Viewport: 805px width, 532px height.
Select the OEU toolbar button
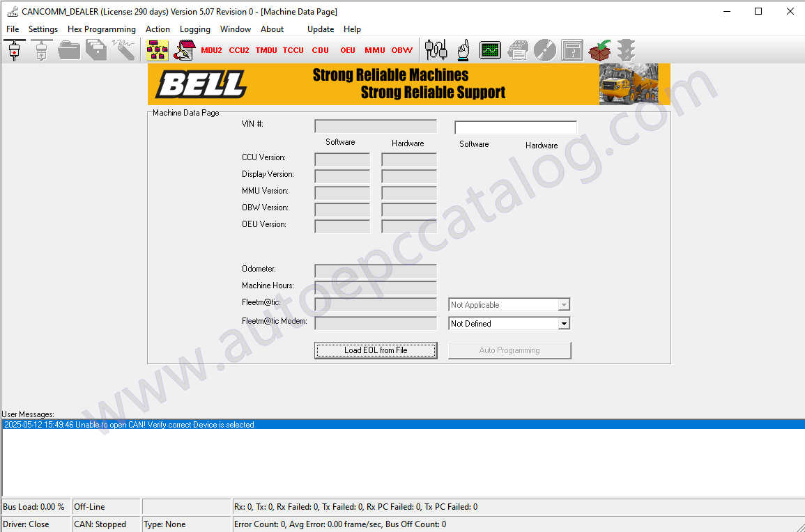point(348,50)
